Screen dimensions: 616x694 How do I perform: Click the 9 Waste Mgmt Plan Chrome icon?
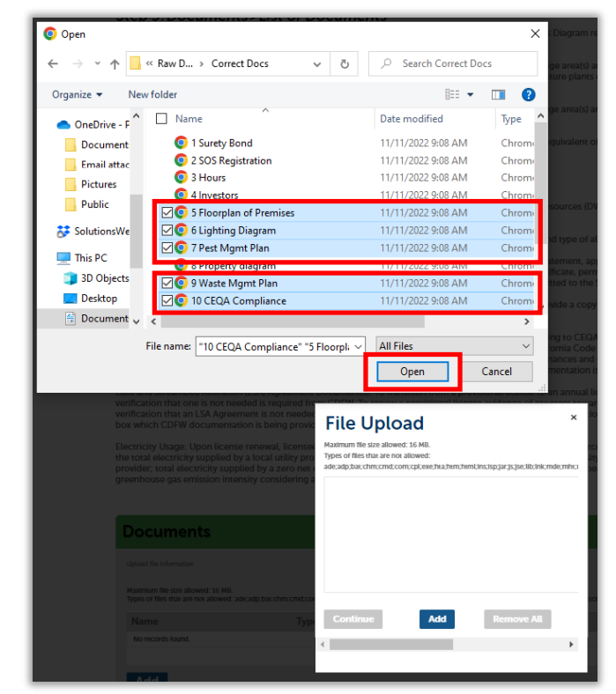[x=181, y=283]
